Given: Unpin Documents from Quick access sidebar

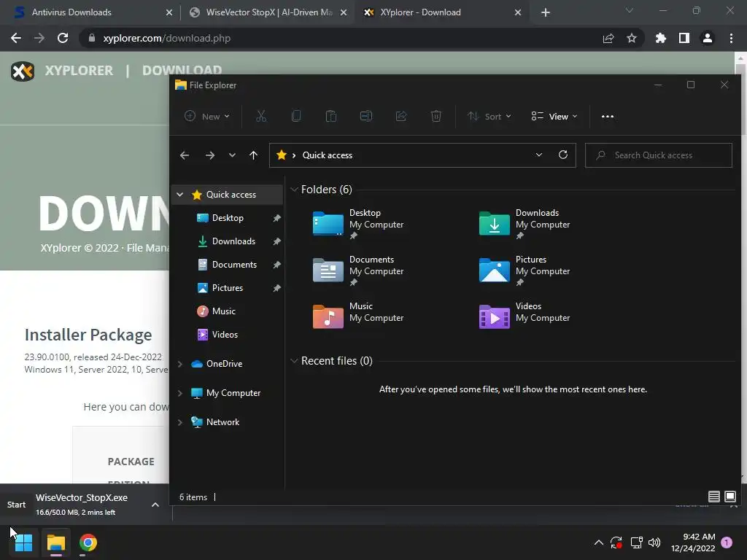Looking at the screenshot, I should 276,265.
